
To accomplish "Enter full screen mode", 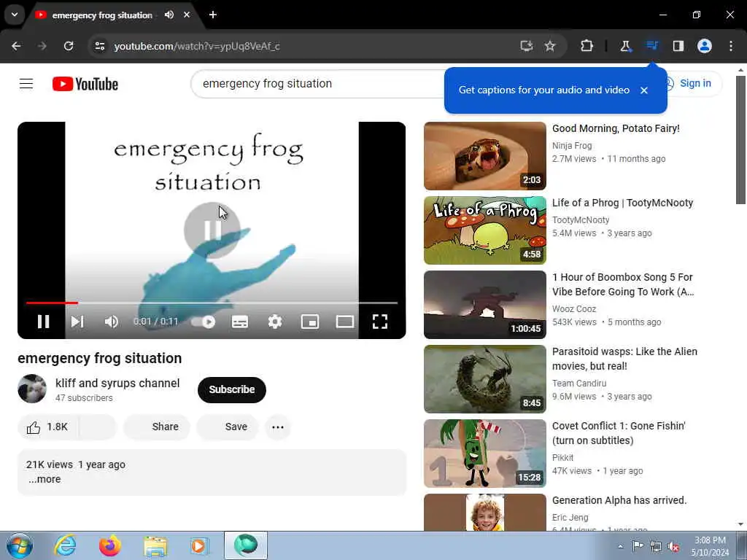I will point(379,322).
